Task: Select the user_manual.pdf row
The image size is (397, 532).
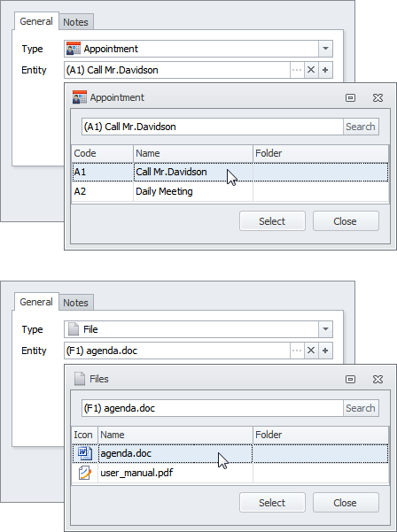Action: pyautogui.click(x=230, y=473)
